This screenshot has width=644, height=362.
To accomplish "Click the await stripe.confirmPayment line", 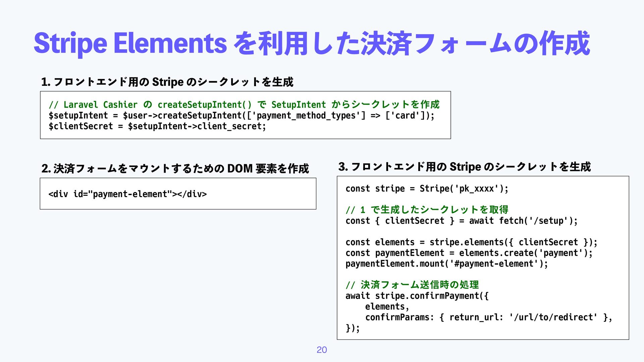I will 417,296.
